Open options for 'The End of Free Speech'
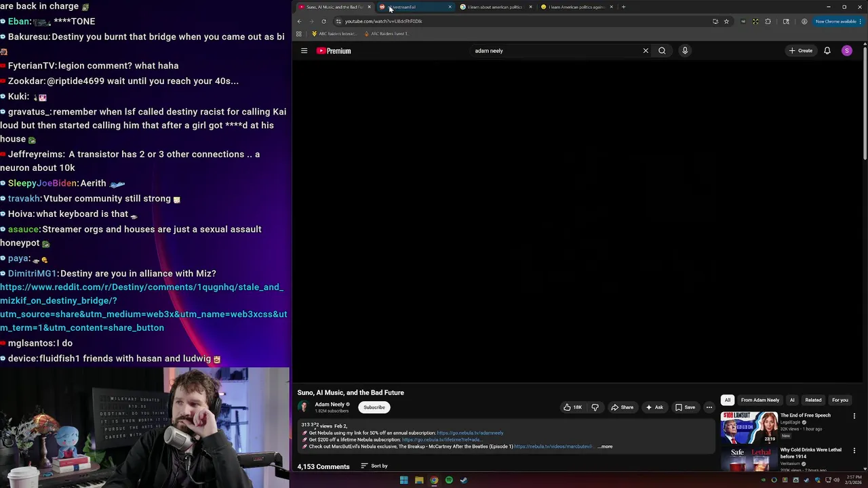Viewport: 868px width, 488px height. click(854, 416)
